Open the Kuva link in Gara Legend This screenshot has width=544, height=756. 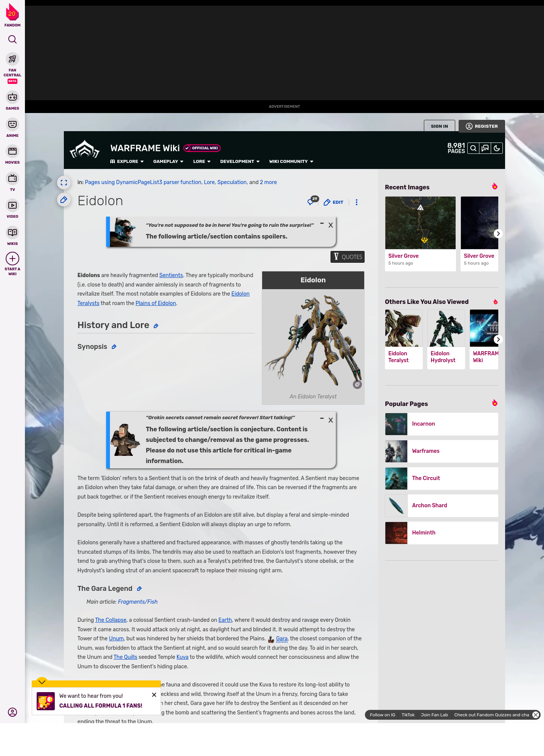(182, 657)
